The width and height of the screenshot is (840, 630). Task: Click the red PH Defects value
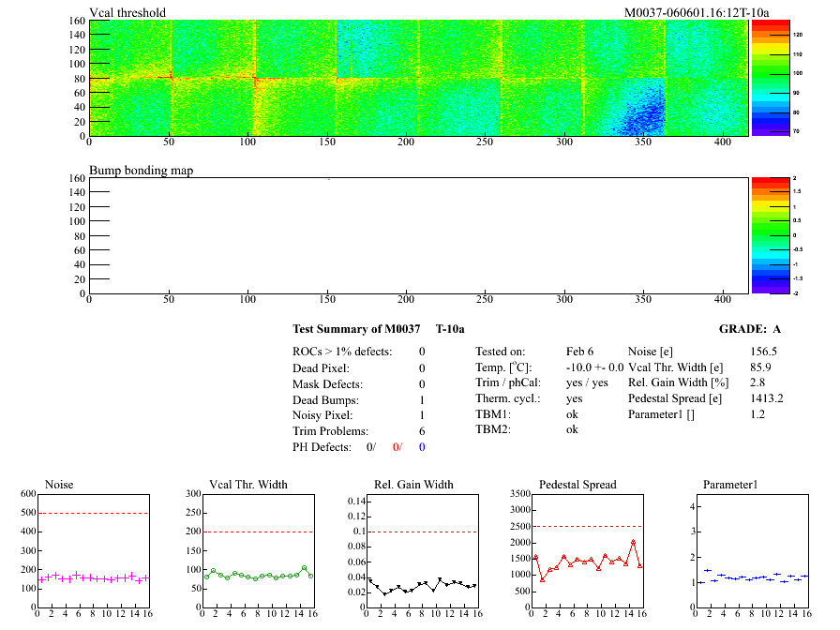(397, 447)
